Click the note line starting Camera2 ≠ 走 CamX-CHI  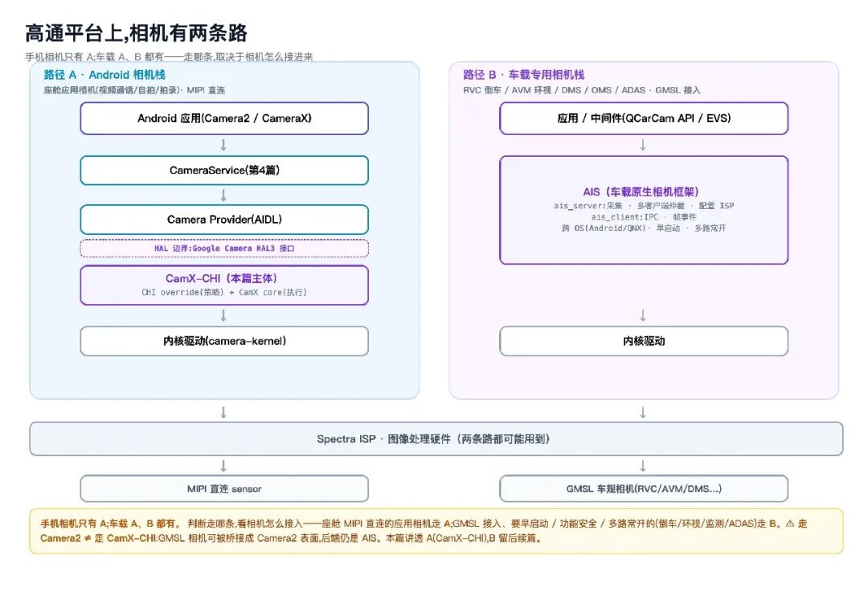[291, 538]
